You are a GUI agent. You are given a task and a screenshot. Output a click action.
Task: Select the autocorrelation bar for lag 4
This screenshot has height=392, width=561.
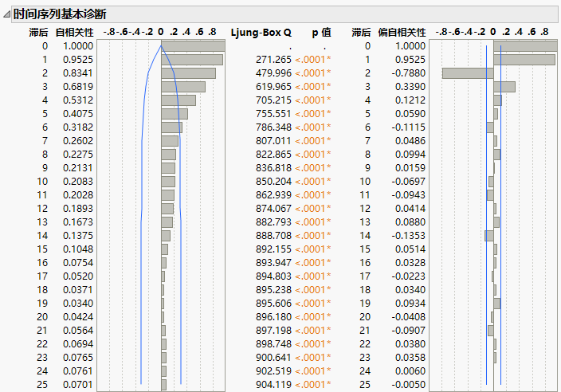pyautogui.click(x=178, y=100)
